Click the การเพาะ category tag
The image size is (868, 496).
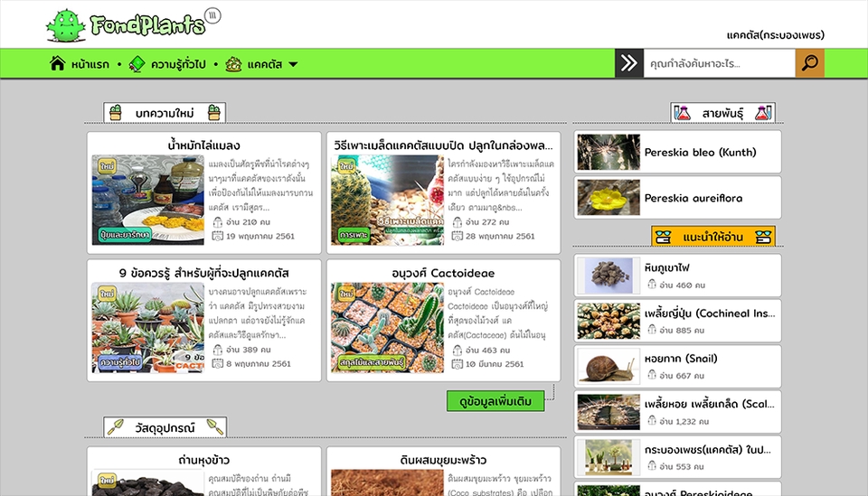coord(354,235)
